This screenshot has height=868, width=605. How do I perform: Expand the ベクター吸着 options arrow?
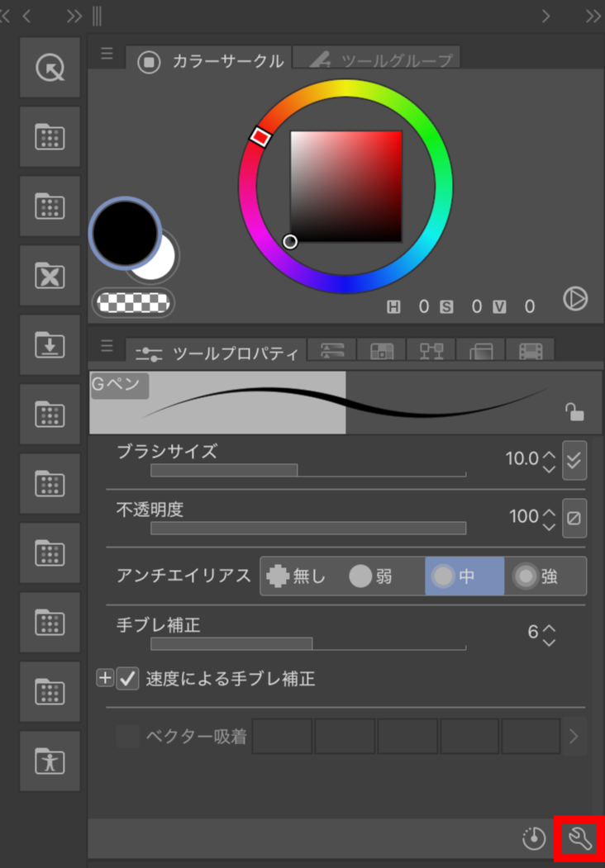(574, 736)
